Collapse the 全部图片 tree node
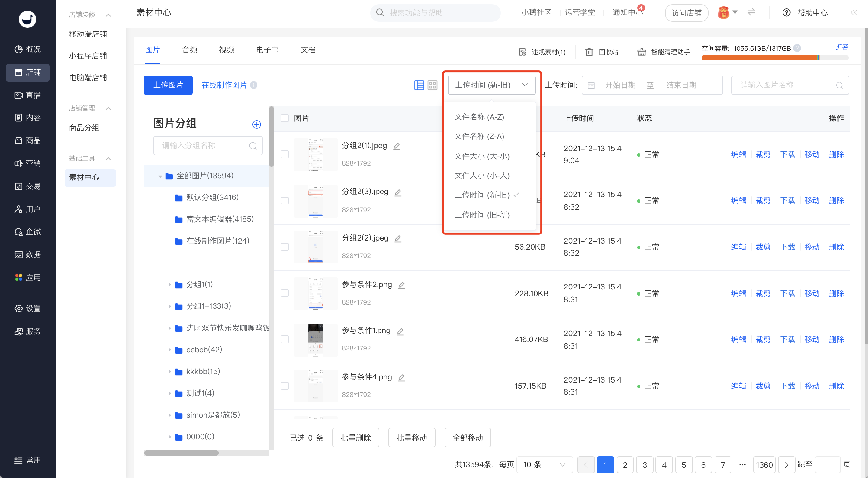Screen dimensions: 868x478 pos(160,176)
